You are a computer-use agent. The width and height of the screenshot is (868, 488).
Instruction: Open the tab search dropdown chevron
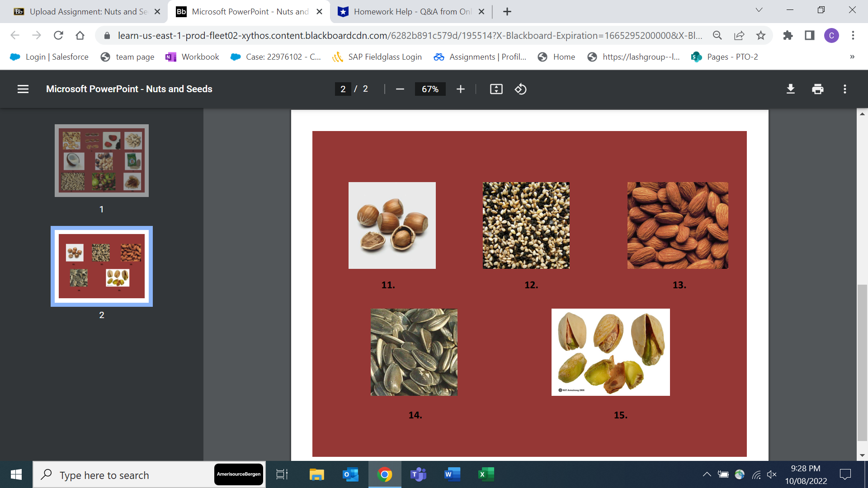pos(759,10)
